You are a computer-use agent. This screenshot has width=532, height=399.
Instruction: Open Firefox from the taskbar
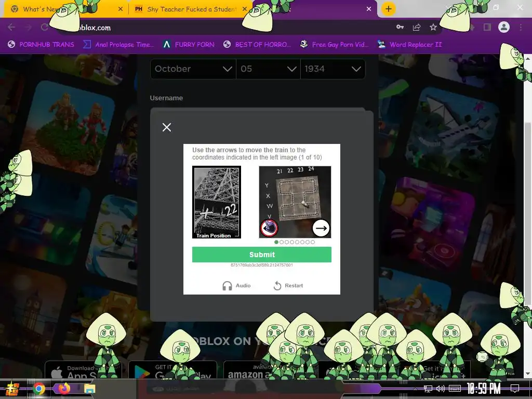pyautogui.click(x=64, y=389)
